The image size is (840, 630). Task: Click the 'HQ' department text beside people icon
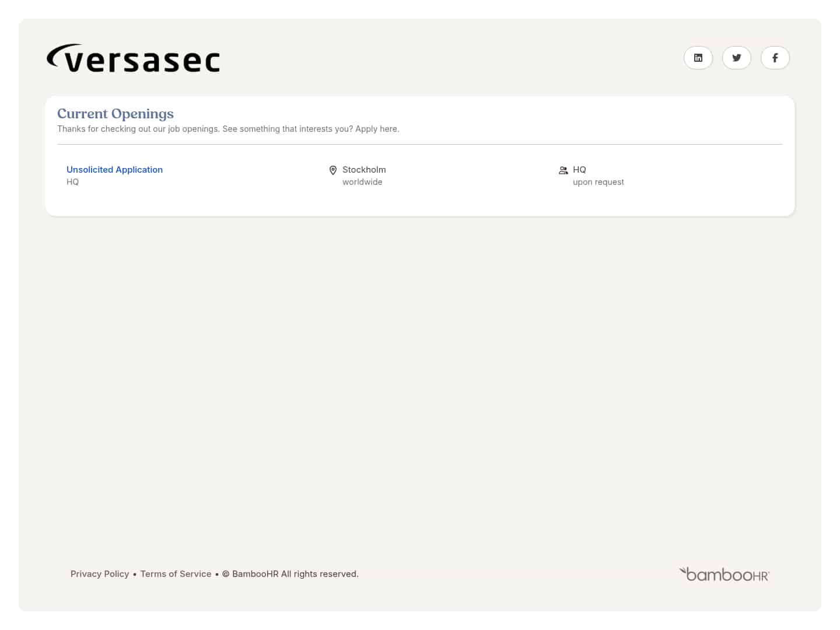coord(579,170)
